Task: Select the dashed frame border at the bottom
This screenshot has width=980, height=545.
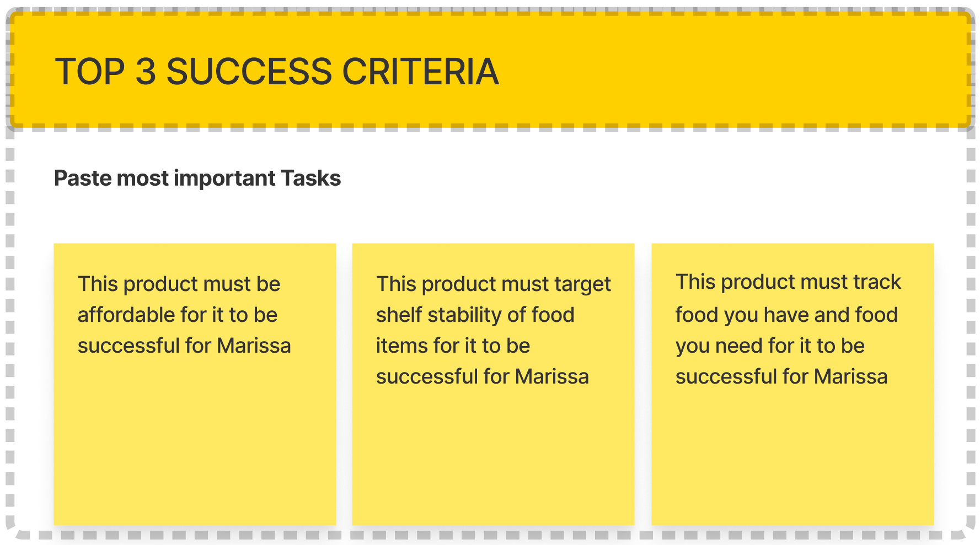Action: coord(490,535)
